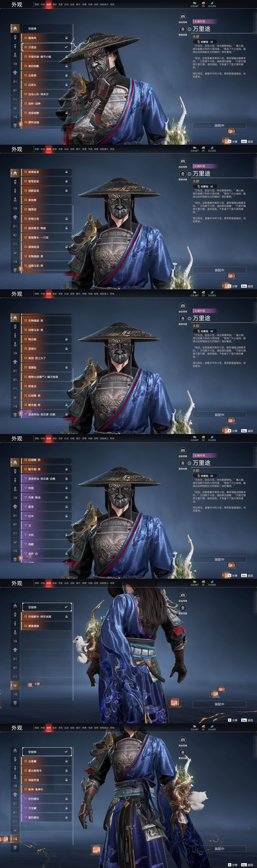Screen dimensions: 257x868
Task: Click the lock icon beside 吉星照
Action: [x=66, y=75]
